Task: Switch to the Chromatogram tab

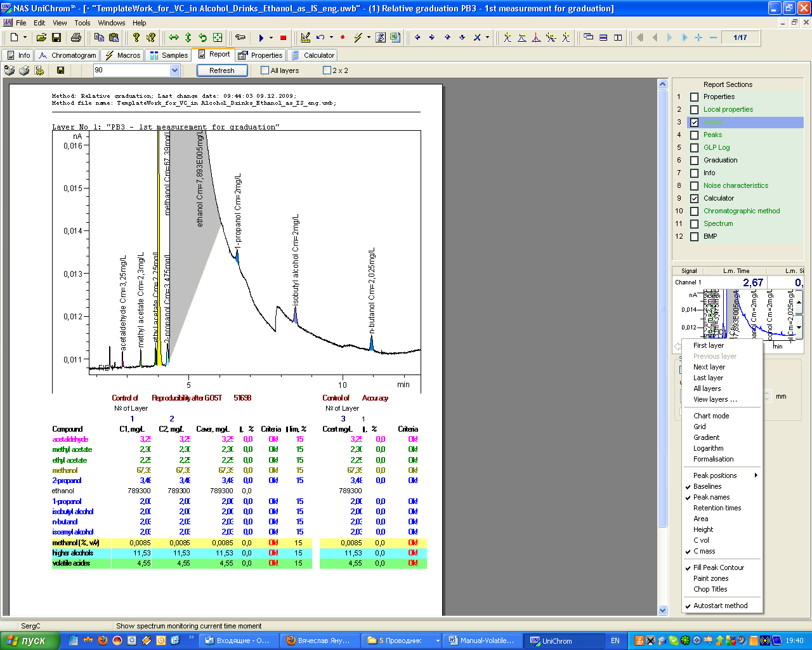Action: point(67,55)
